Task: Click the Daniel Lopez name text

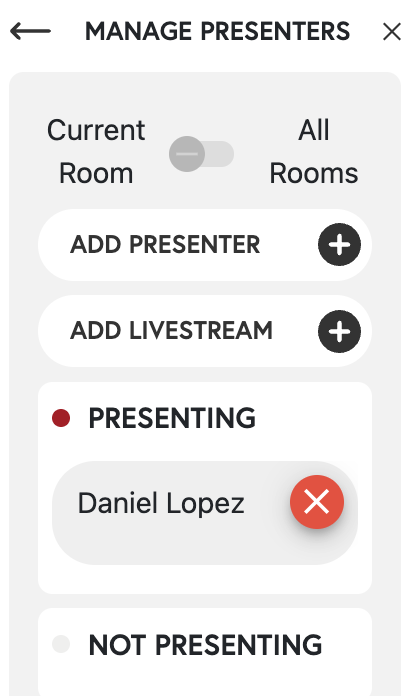Action: pyautogui.click(x=161, y=504)
